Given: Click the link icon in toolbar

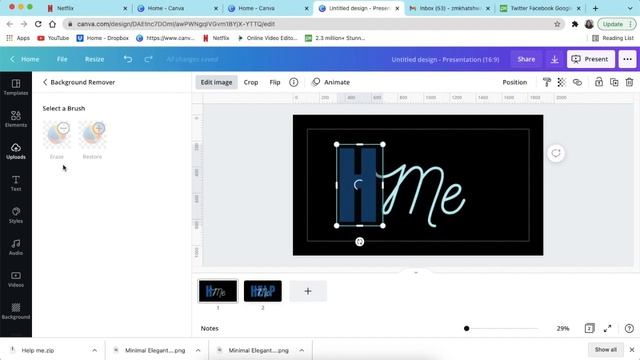Looking at the screenshot, I should coord(577,82).
